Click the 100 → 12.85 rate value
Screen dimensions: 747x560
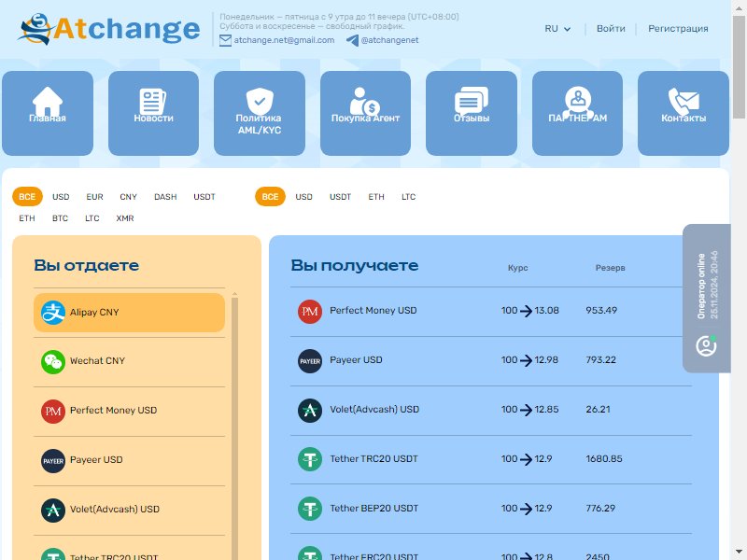(529, 410)
